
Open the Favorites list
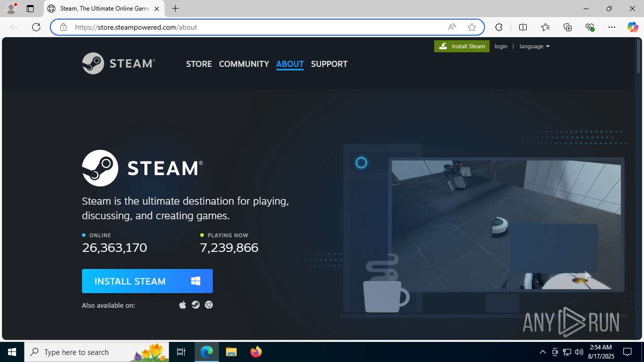pyautogui.click(x=545, y=27)
